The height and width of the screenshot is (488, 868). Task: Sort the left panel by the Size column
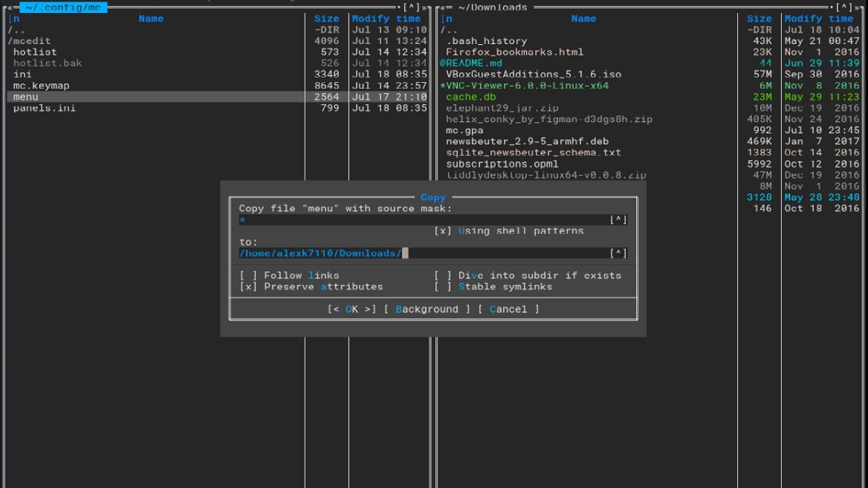pyautogui.click(x=326, y=18)
